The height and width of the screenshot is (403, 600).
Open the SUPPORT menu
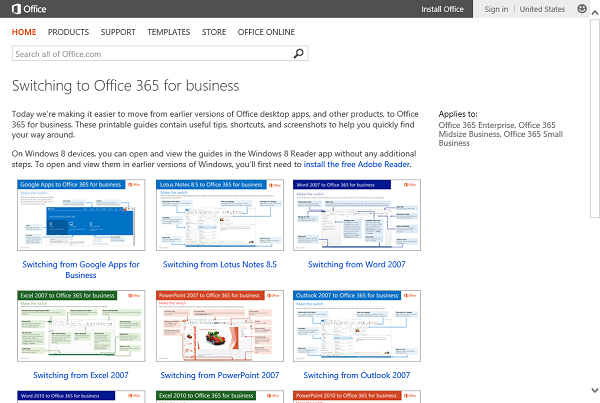click(x=118, y=32)
